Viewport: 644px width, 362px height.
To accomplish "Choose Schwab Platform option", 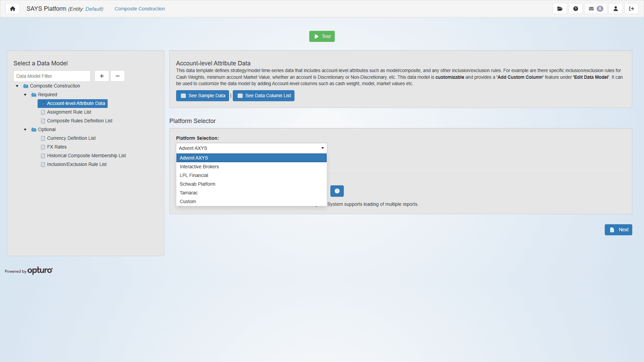I will click(x=252, y=184).
